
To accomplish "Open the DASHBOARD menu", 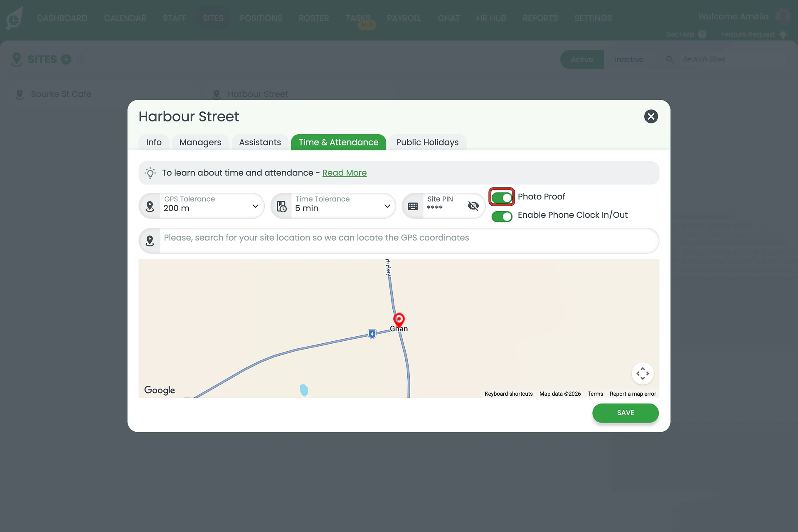I will 62,18.
